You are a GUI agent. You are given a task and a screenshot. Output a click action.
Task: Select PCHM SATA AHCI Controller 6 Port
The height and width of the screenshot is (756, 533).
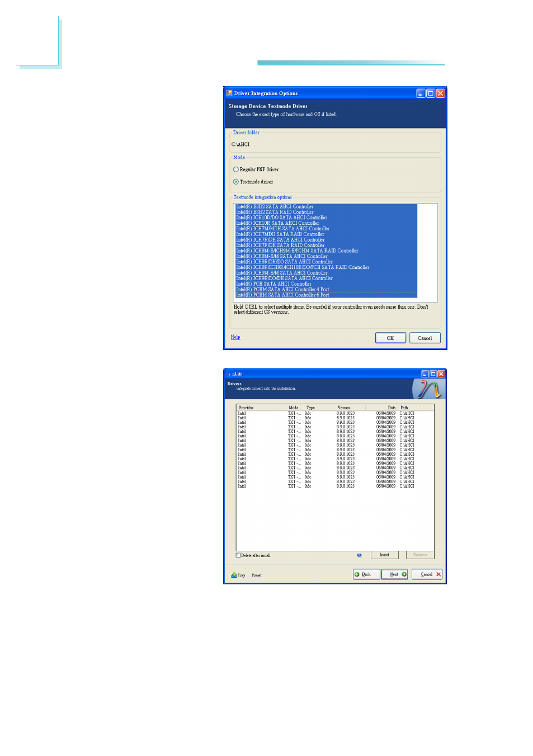click(326, 295)
